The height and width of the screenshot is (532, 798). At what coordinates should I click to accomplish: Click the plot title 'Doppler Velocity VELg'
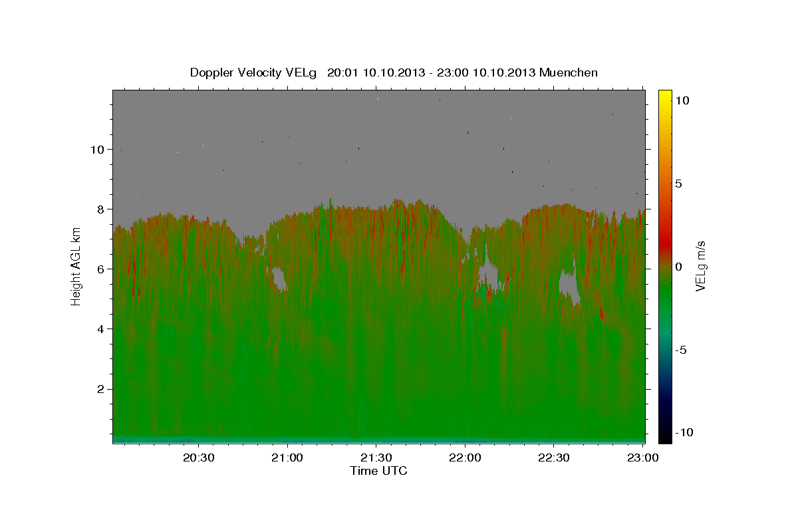pos(254,72)
